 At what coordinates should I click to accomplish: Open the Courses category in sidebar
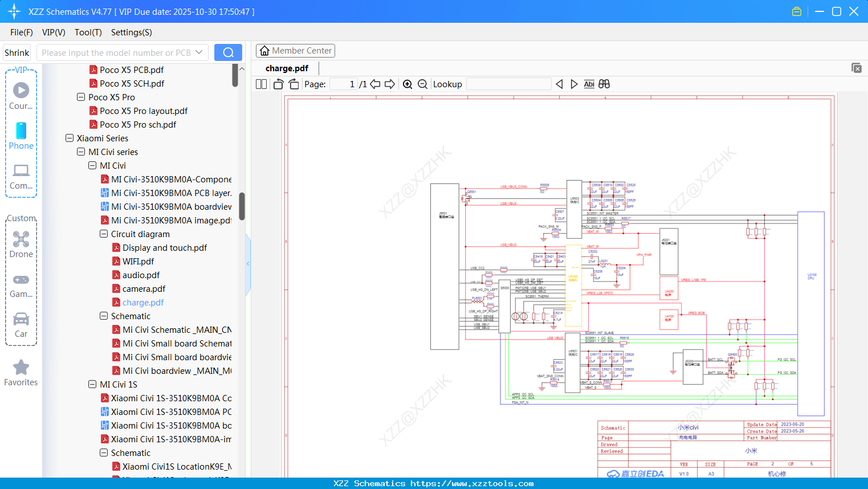[21, 96]
